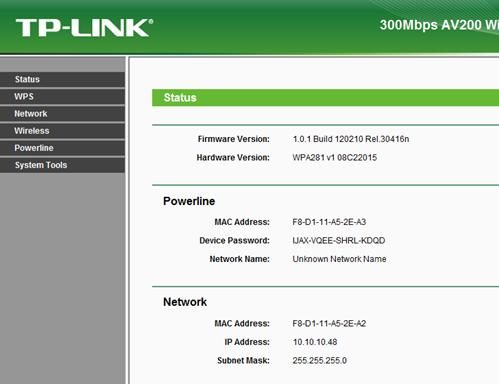This screenshot has height=384, width=499.
Task: Click the Unknown Network Name value
Action: [339, 259]
